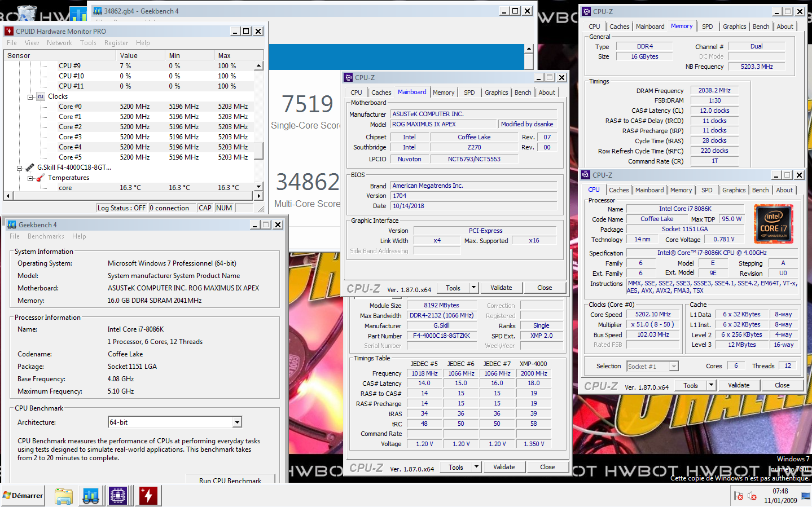Open Tools dropdown arrow in Mainboard CPU-Z window
The width and height of the screenshot is (812, 507).
tap(474, 288)
